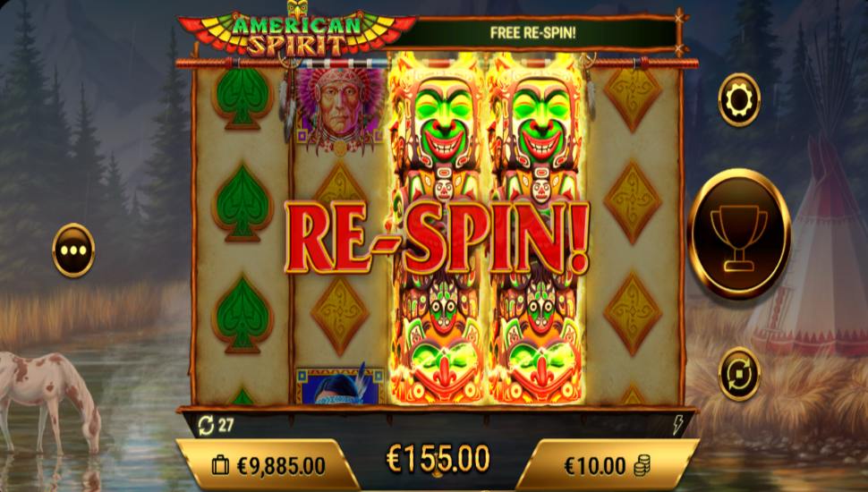Image resolution: width=868 pixels, height=492 pixels.
Task: Click the top yellow diamond on last reel
Action: [633, 98]
